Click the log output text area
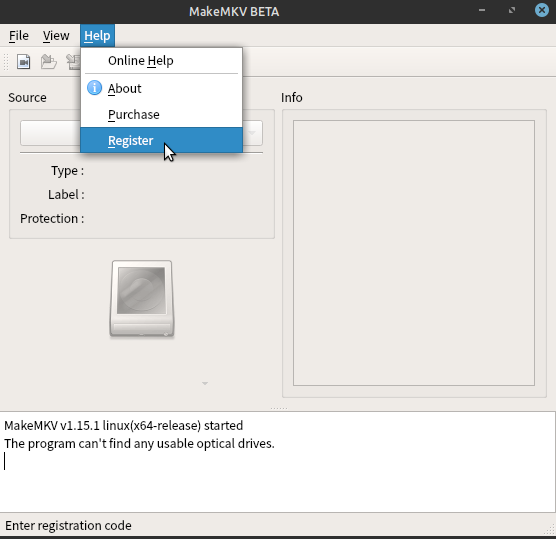556x539 pixels. pyautogui.click(x=278, y=462)
